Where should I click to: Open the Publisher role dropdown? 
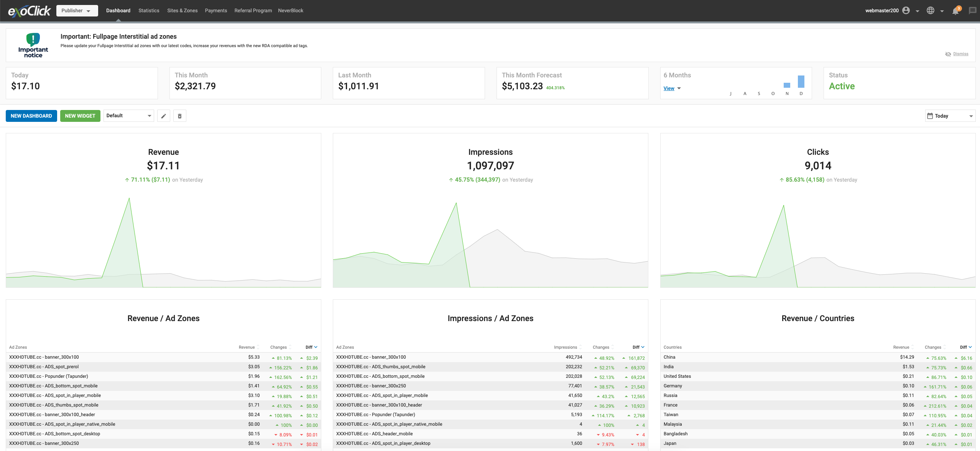pyautogui.click(x=77, y=11)
